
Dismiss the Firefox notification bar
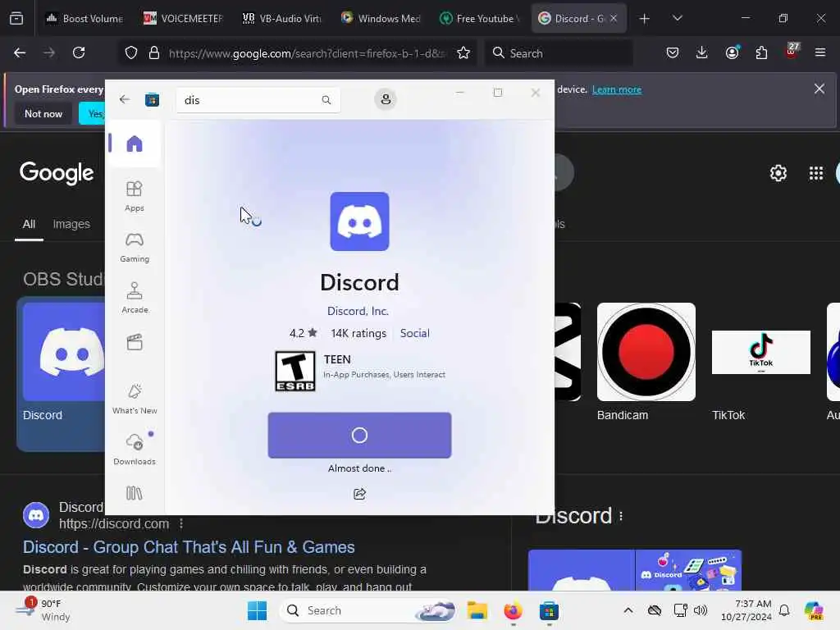click(x=819, y=89)
